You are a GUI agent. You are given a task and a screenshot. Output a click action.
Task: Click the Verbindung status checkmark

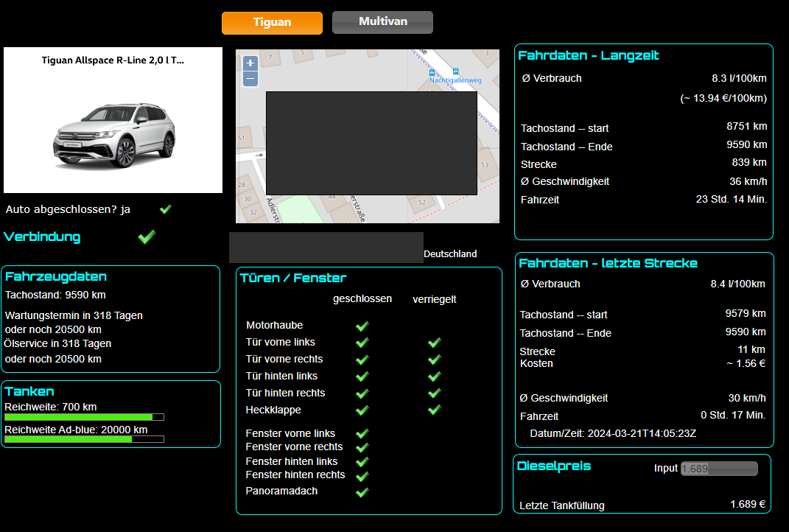click(147, 237)
